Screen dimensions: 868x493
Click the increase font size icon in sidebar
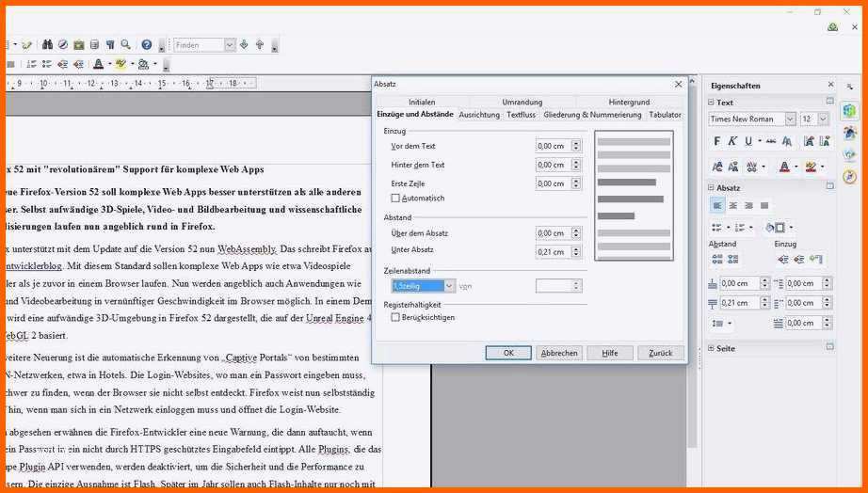[809, 142]
